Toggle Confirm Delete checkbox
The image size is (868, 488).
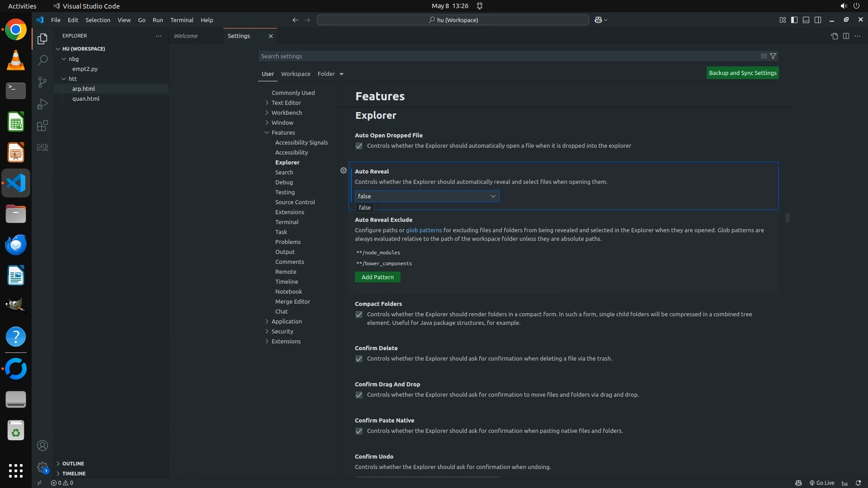[x=359, y=359]
